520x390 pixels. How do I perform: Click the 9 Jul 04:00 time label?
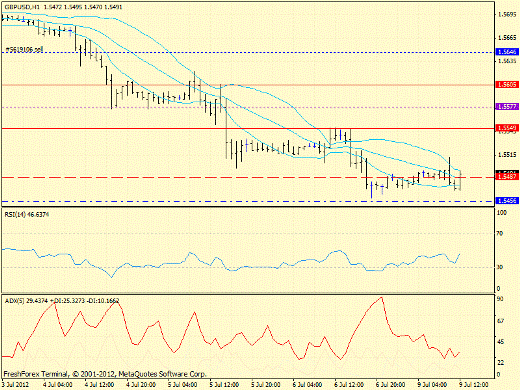432,384
